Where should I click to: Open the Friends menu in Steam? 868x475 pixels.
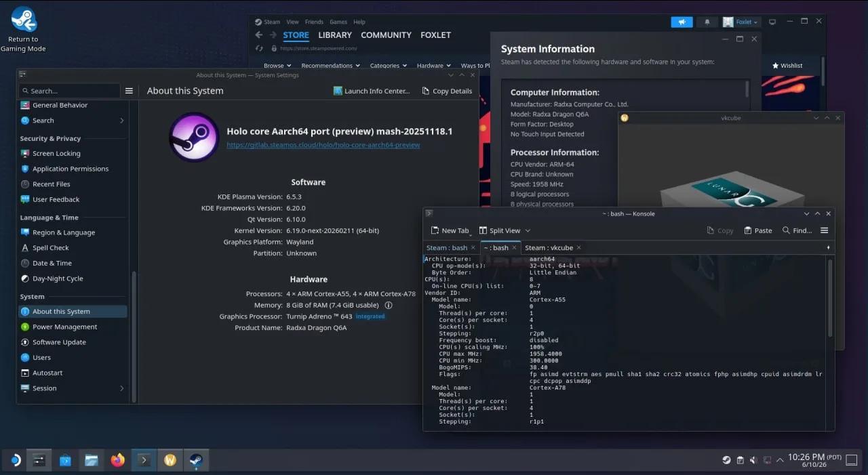click(314, 22)
